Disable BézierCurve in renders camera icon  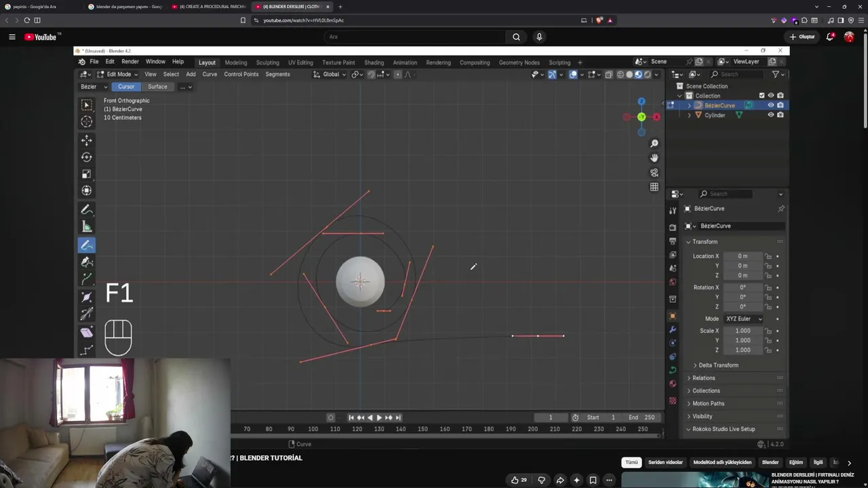tap(781, 105)
